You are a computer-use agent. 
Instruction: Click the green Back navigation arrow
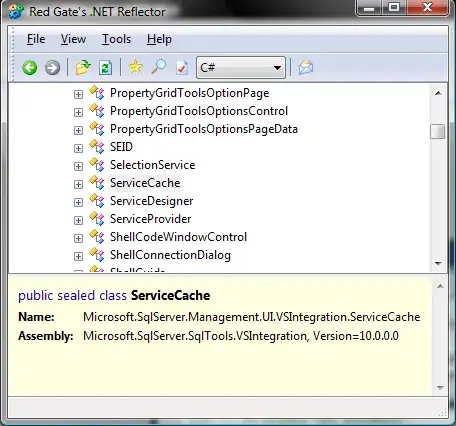click(x=30, y=68)
